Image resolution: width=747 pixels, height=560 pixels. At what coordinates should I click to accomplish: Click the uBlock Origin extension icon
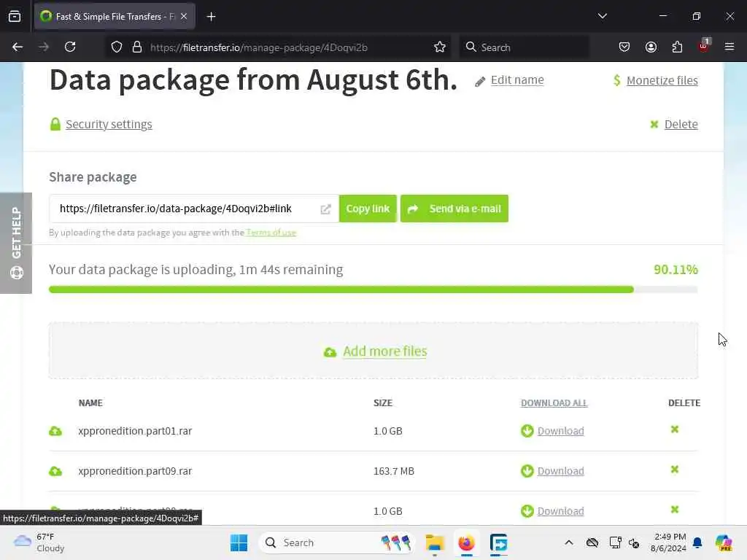pyautogui.click(x=704, y=46)
